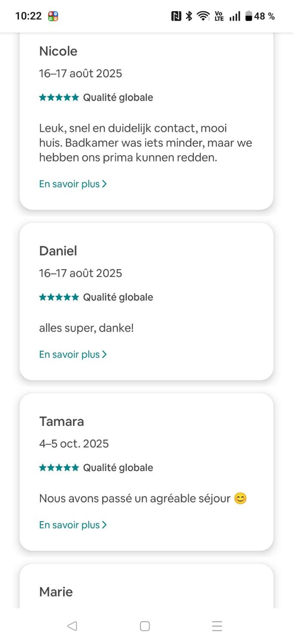Tap the Bluetooth status icon
Screen dimensions: 293x644
(189, 16)
